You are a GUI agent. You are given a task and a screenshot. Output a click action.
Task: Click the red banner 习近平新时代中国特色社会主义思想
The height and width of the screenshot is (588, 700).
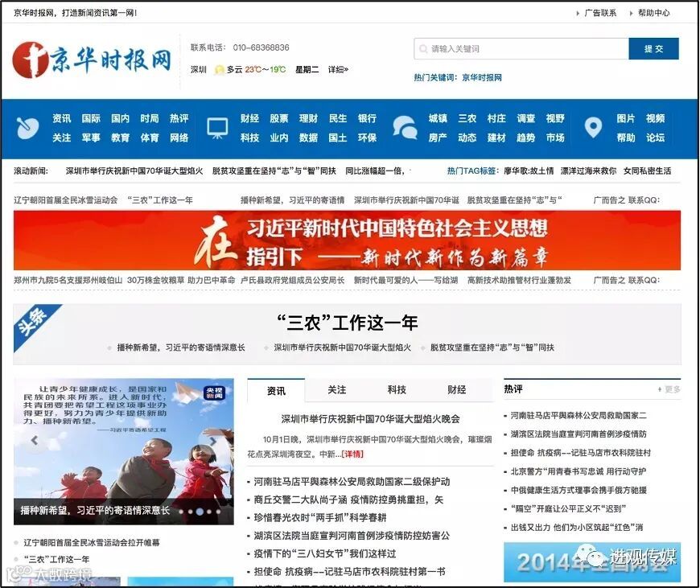pyautogui.click(x=347, y=241)
